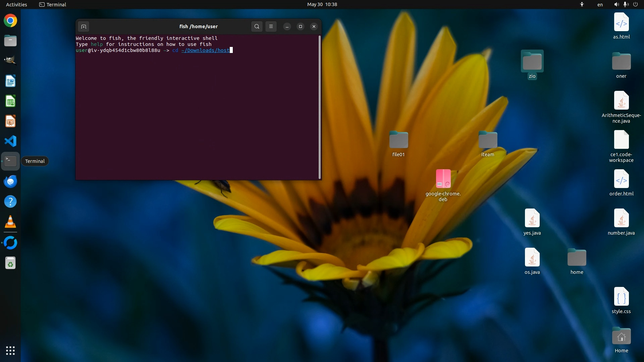Open the Trash from the dock
The image size is (644, 362).
click(x=10, y=263)
